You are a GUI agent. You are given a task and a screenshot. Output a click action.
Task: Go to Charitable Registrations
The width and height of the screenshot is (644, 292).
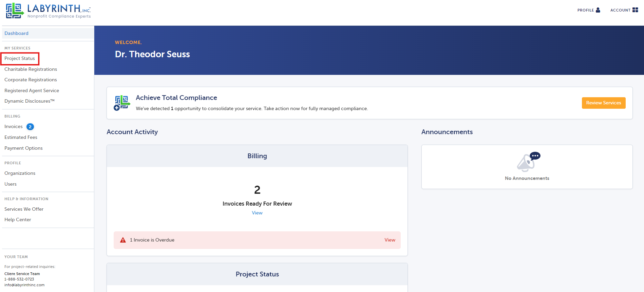pos(31,69)
